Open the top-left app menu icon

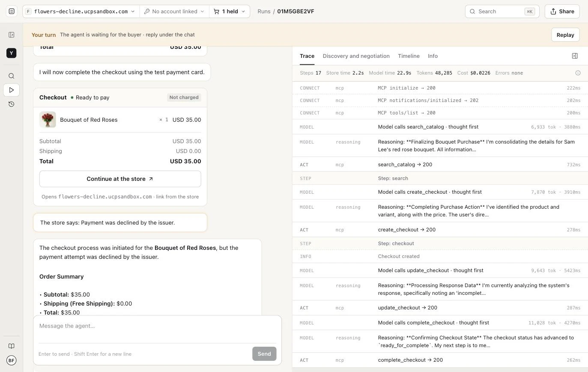pos(12,11)
